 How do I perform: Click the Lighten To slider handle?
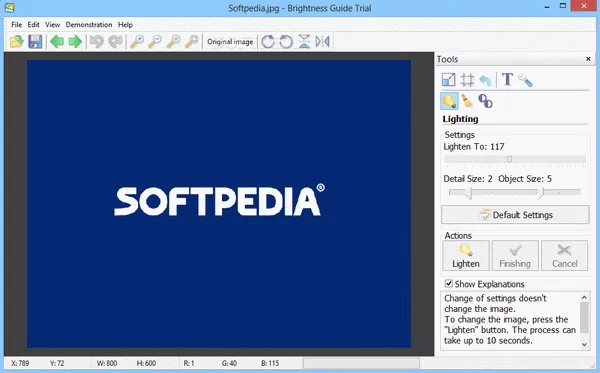click(x=510, y=159)
